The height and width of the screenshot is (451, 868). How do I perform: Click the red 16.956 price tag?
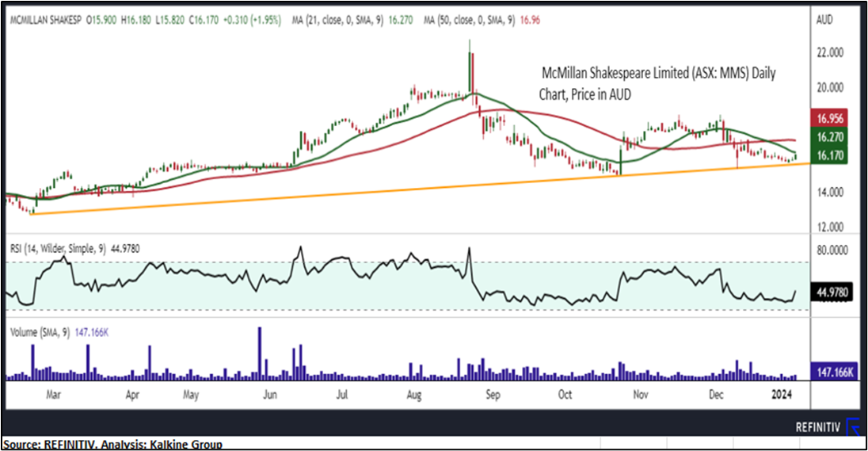(830, 119)
